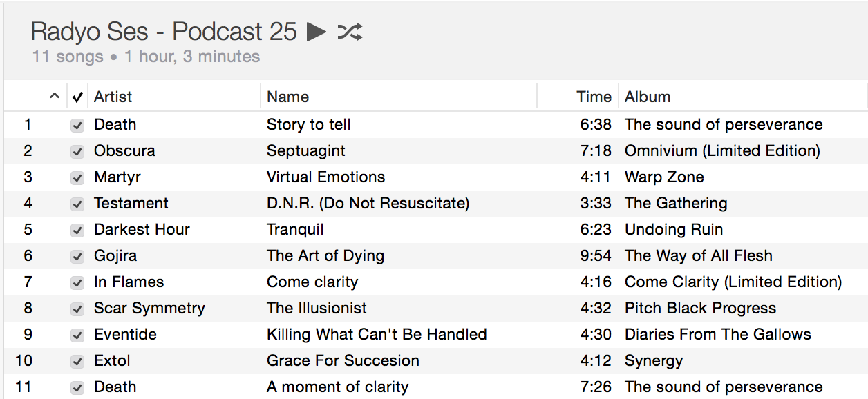Toggle the Scar Symmetry track checkbox
The height and width of the screenshot is (399, 868).
(77, 309)
